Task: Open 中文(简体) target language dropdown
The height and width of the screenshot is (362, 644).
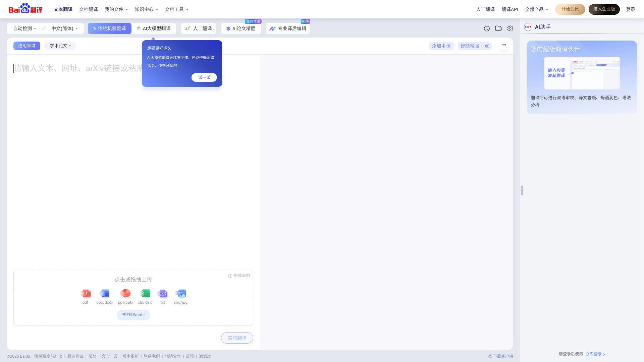Action: coord(64,28)
